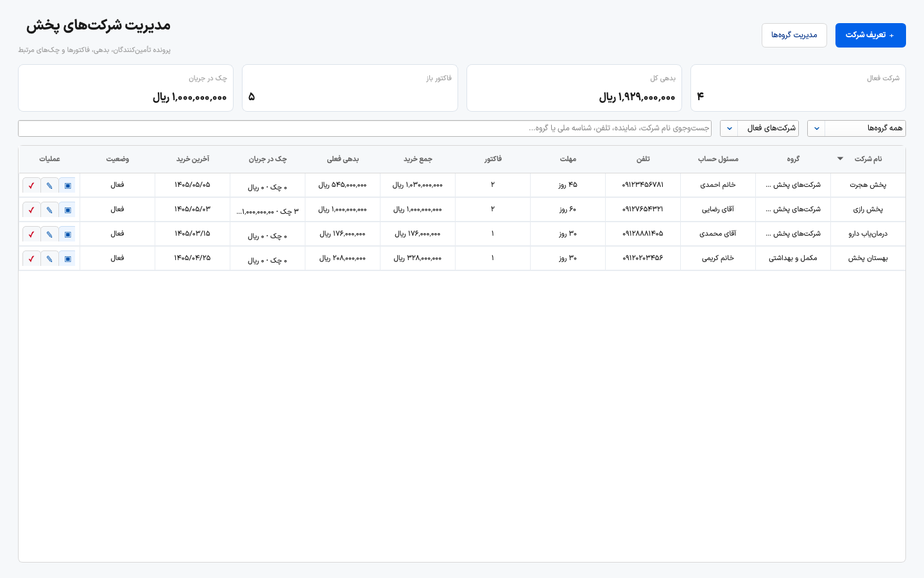This screenshot has height=578, width=924.
Task: Sort by the گروه column header
Action: coord(793,159)
